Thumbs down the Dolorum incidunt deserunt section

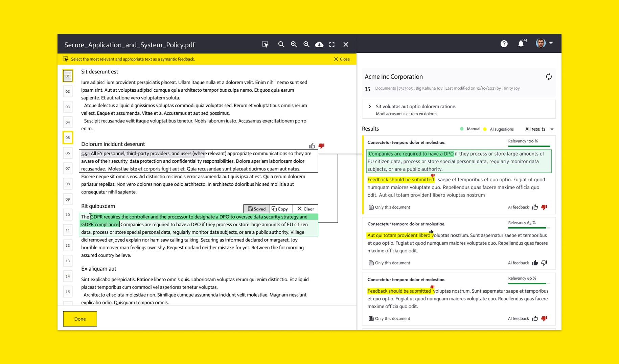click(321, 146)
